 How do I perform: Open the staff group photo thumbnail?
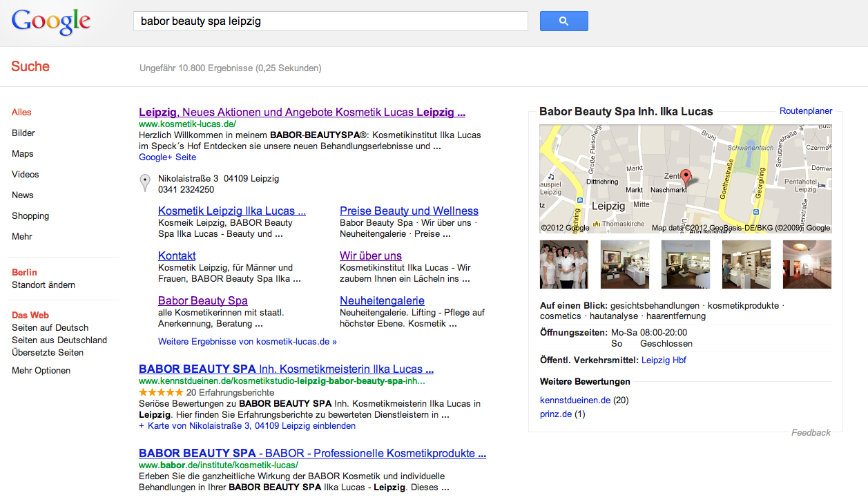click(563, 264)
